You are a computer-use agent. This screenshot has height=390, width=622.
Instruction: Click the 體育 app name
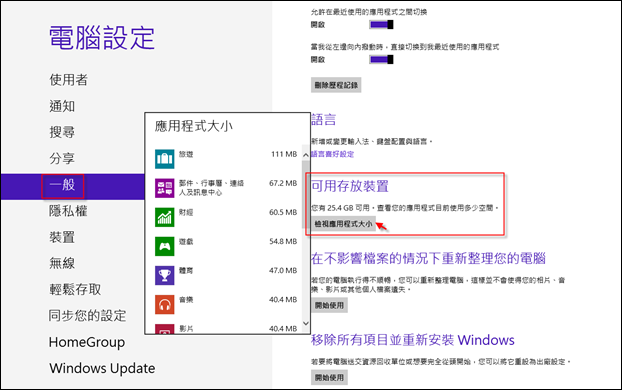186,271
